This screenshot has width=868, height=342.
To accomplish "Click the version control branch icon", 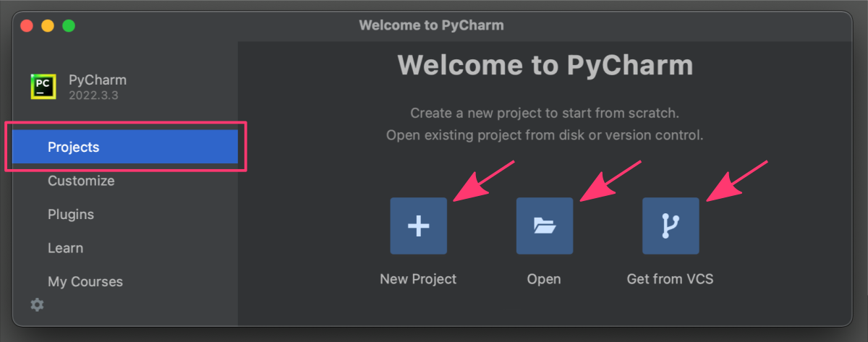I will 671,226.
